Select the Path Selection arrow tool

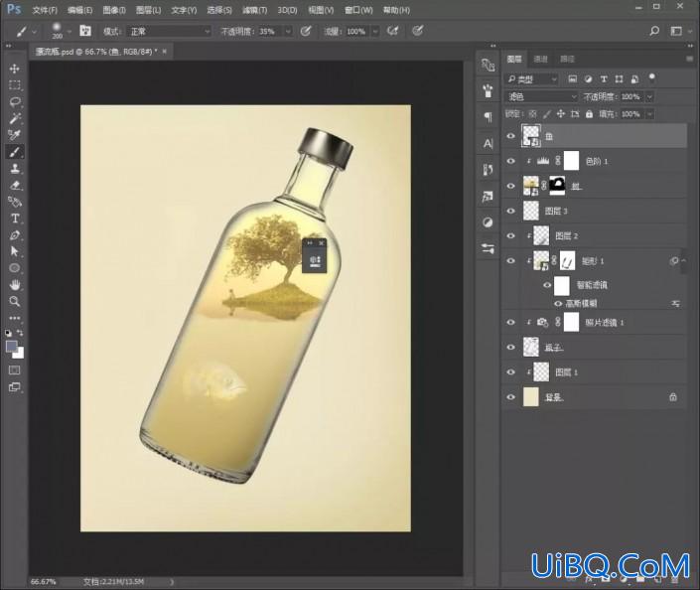(14, 251)
